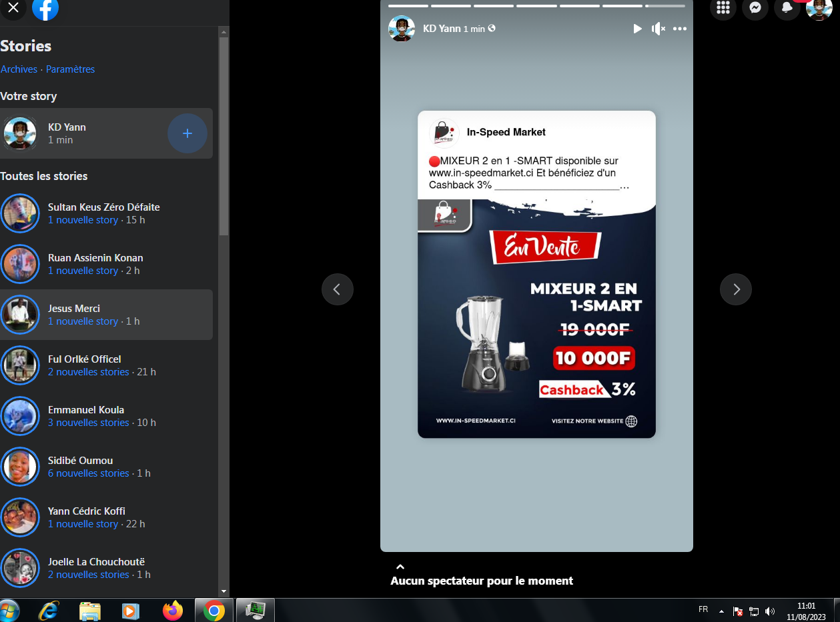Go to the previous story arrow

tap(338, 289)
